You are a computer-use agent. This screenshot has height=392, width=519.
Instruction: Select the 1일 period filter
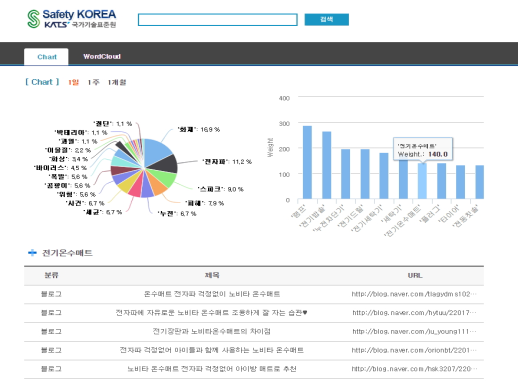tap(73, 82)
